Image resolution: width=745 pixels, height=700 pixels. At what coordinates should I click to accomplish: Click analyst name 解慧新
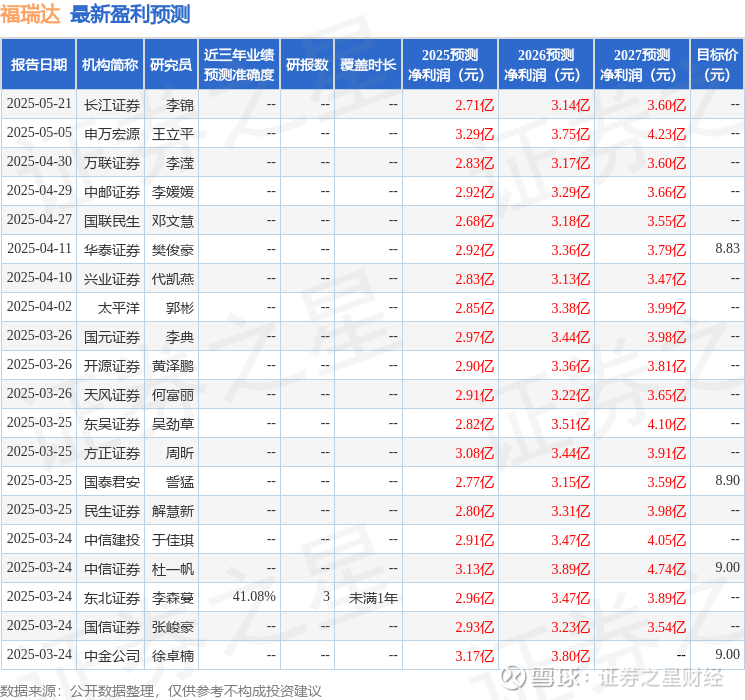[172, 511]
